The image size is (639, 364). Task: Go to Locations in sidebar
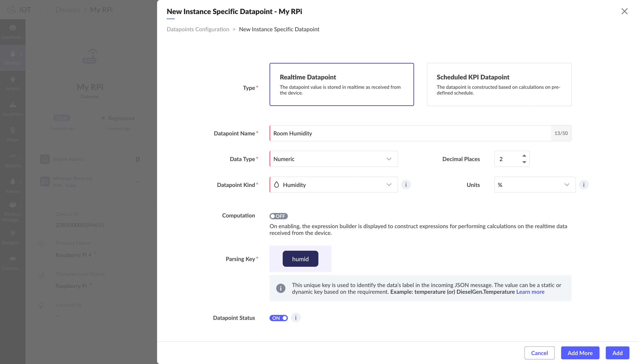click(12, 109)
